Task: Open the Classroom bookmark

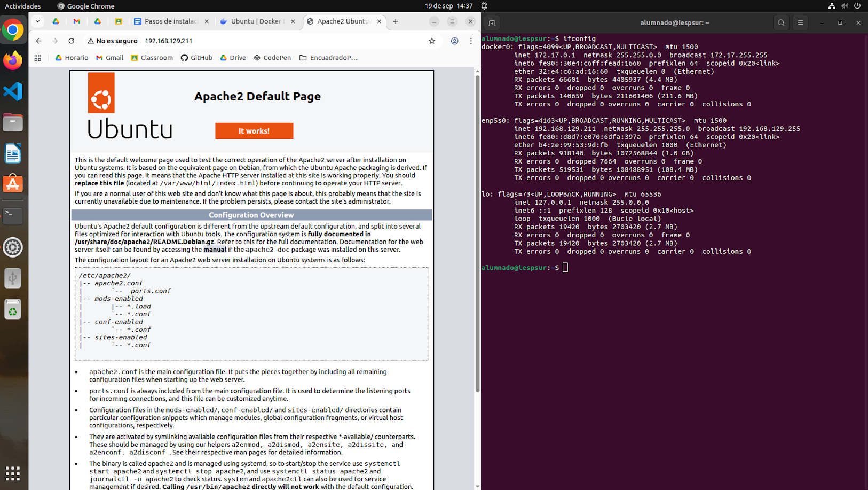Action: click(152, 58)
